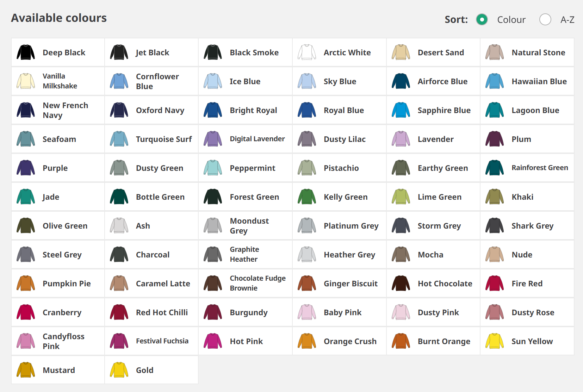Pick the Sun Yellow sweatshirt icon

click(494, 341)
